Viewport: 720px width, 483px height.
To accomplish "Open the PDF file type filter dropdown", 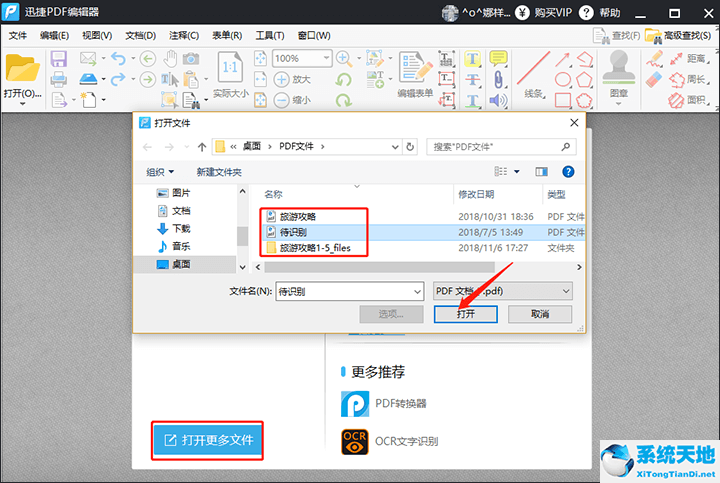I will 566,291.
